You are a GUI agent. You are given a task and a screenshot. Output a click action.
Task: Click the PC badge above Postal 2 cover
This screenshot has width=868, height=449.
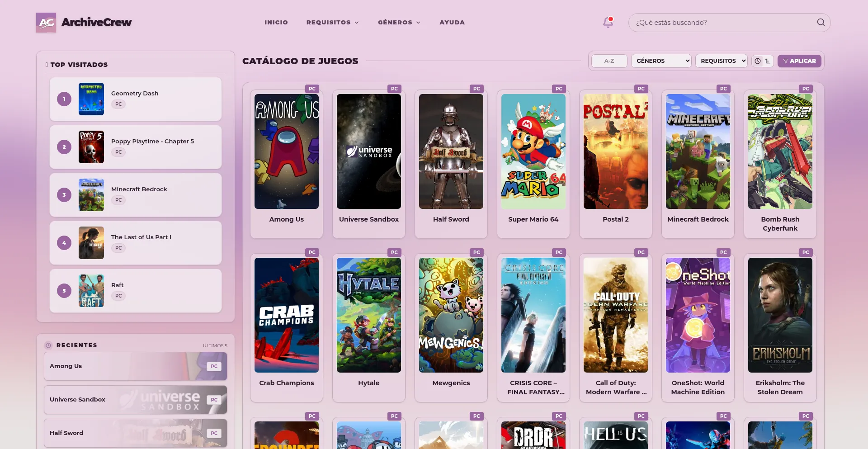coord(641,89)
